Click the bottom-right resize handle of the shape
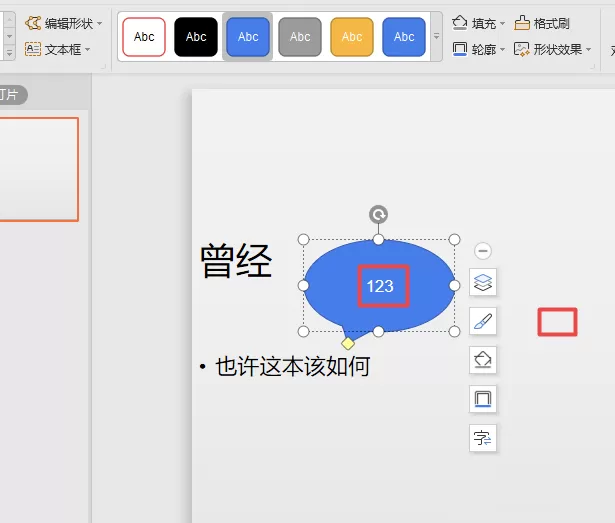615x523 pixels. click(x=454, y=332)
